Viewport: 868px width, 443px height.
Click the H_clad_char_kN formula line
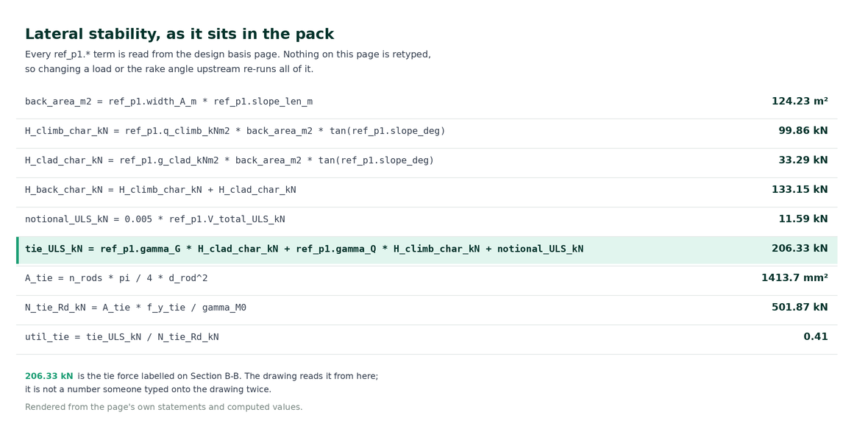tap(230, 160)
